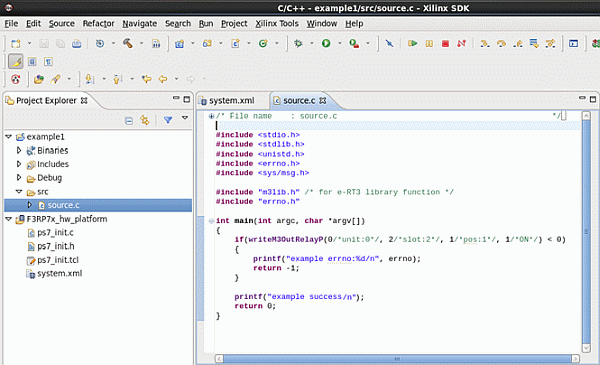
Task: Click the red-white circular target icon
Action: 16,79
